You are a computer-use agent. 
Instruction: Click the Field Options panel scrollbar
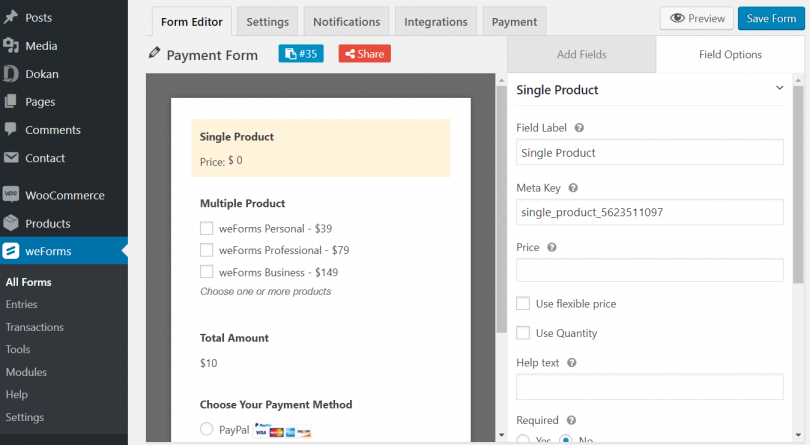click(x=798, y=185)
